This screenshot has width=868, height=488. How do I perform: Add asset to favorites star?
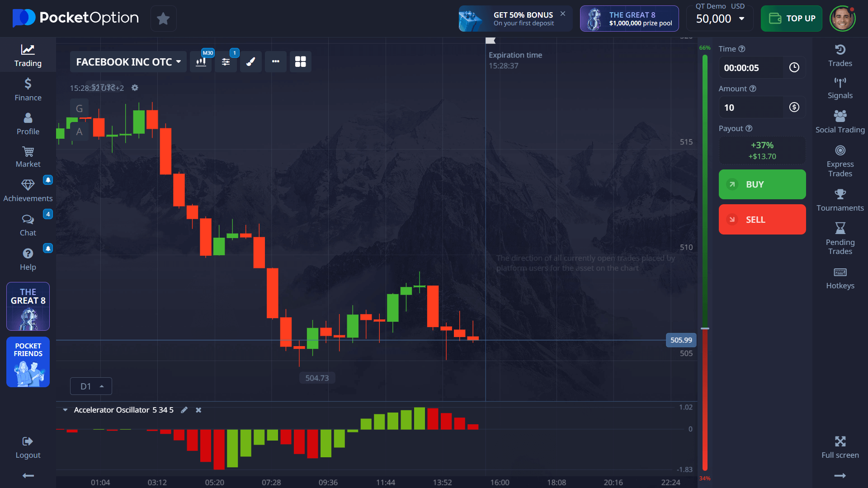coord(163,19)
